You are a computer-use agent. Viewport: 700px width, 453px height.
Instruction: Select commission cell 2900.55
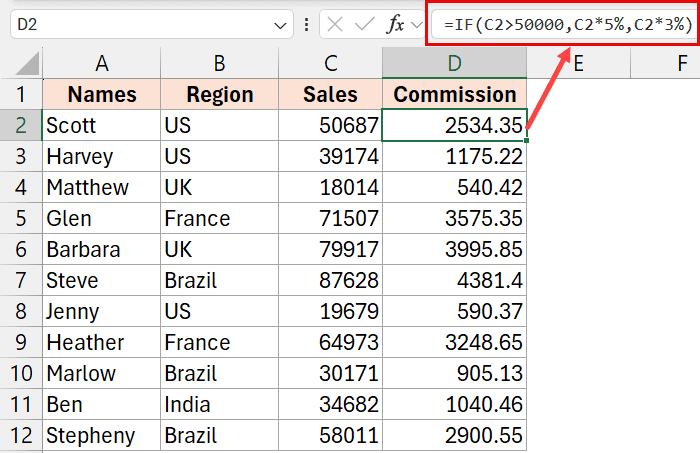tap(454, 435)
